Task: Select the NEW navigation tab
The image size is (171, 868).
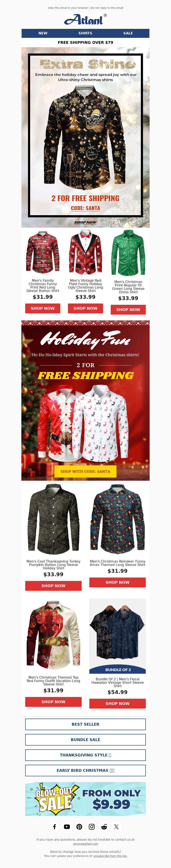Action: pyautogui.click(x=43, y=33)
